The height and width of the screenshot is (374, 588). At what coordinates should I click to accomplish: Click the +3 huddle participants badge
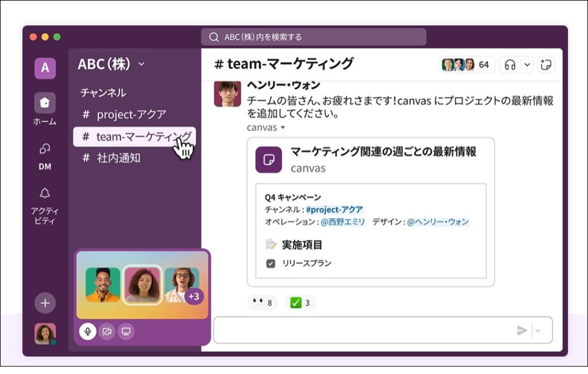(x=194, y=296)
